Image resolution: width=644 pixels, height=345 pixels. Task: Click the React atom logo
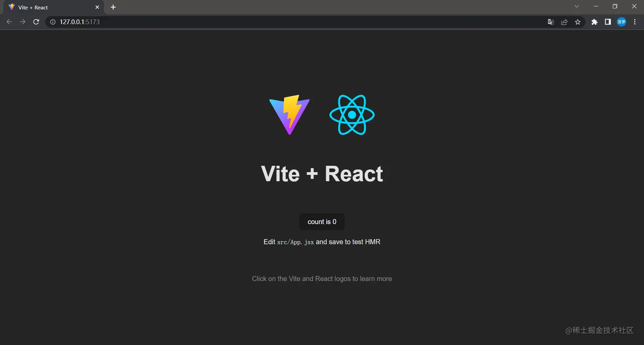pos(352,115)
